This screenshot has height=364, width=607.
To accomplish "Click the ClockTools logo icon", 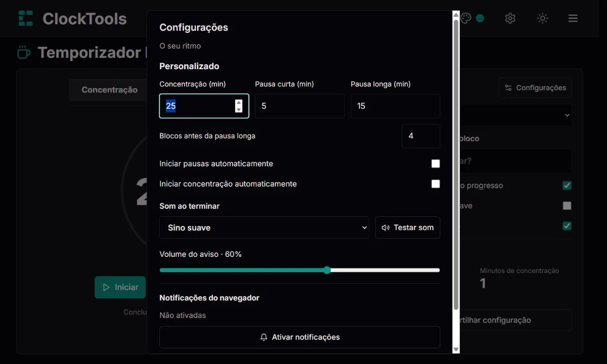I will pos(25,18).
